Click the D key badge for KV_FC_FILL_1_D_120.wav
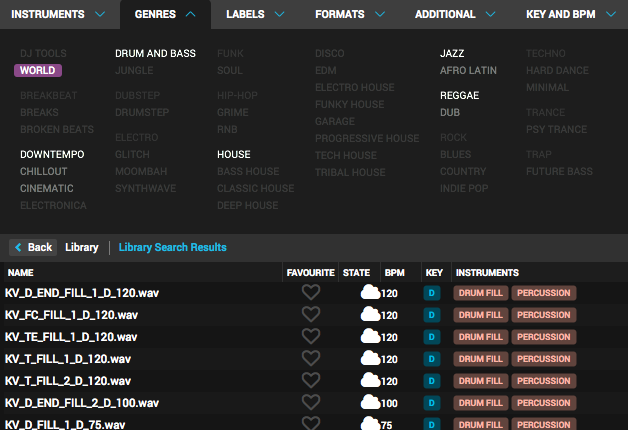The width and height of the screenshot is (628, 430). click(x=432, y=315)
